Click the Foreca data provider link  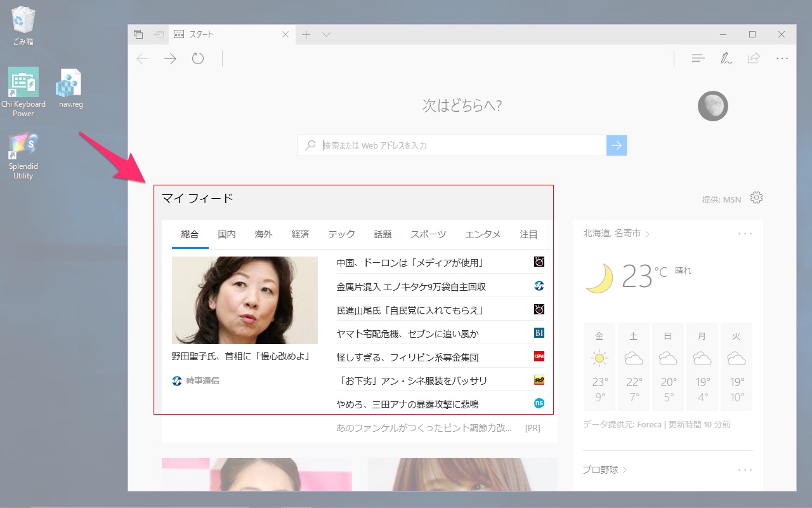coord(649,424)
